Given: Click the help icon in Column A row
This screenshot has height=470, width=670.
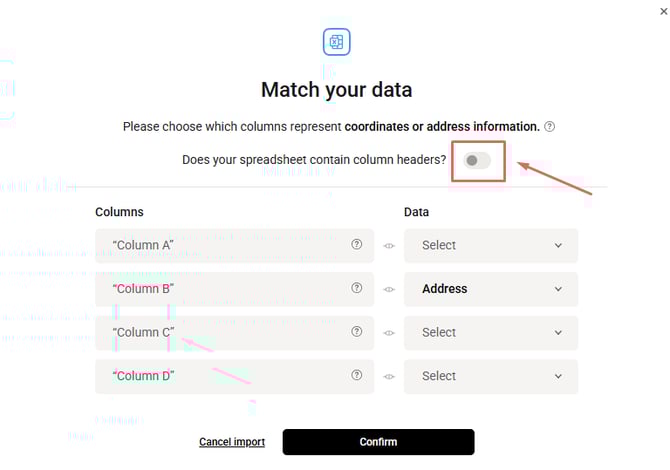Looking at the screenshot, I should (357, 245).
